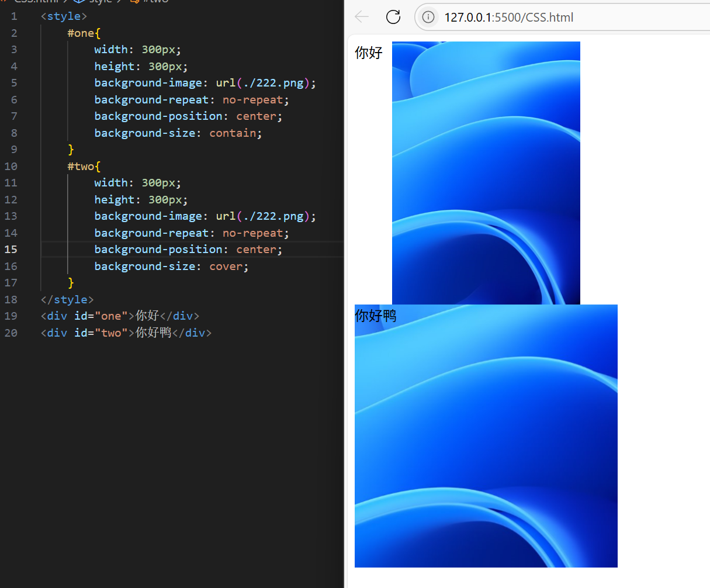The height and width of the screenshot is (588, 710).
Task: Click line number 20 in the editor gutter
Action: point(11,333)
